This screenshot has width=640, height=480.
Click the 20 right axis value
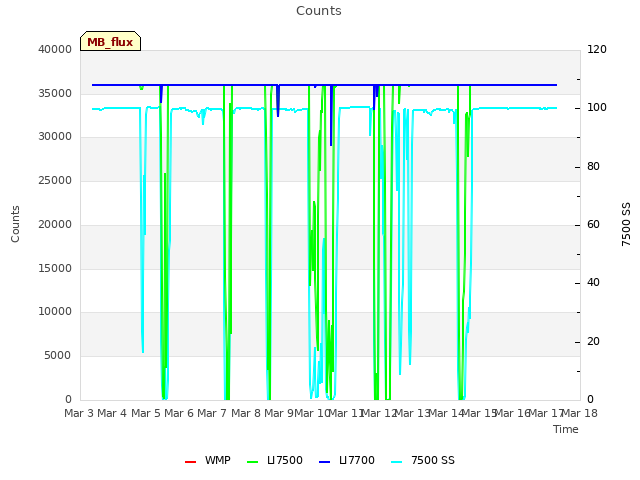593,342
